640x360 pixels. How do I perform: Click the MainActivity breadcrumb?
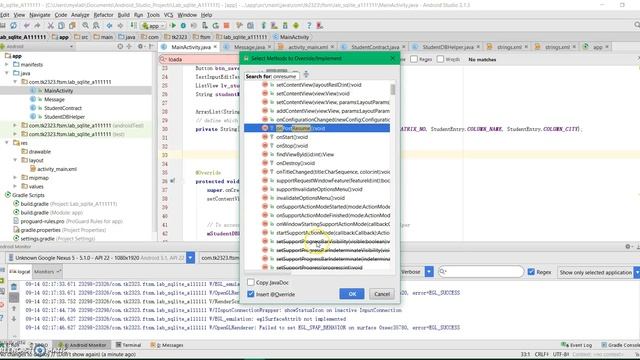tap(291, 37)
